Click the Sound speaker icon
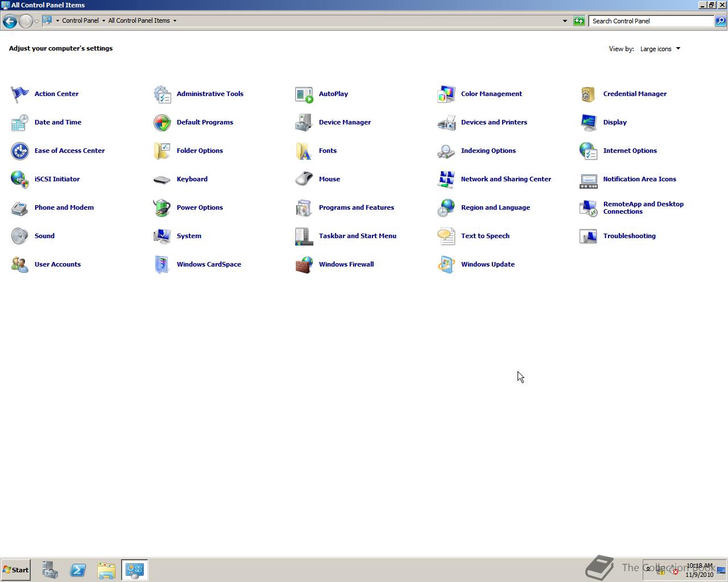728x582 pixels. pyautogui.click(x=20, y=236)
